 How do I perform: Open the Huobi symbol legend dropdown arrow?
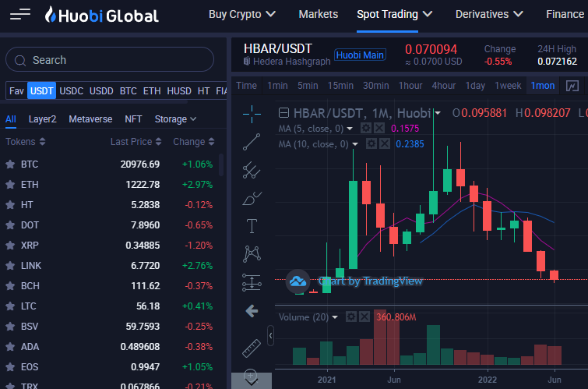point(437,112)
